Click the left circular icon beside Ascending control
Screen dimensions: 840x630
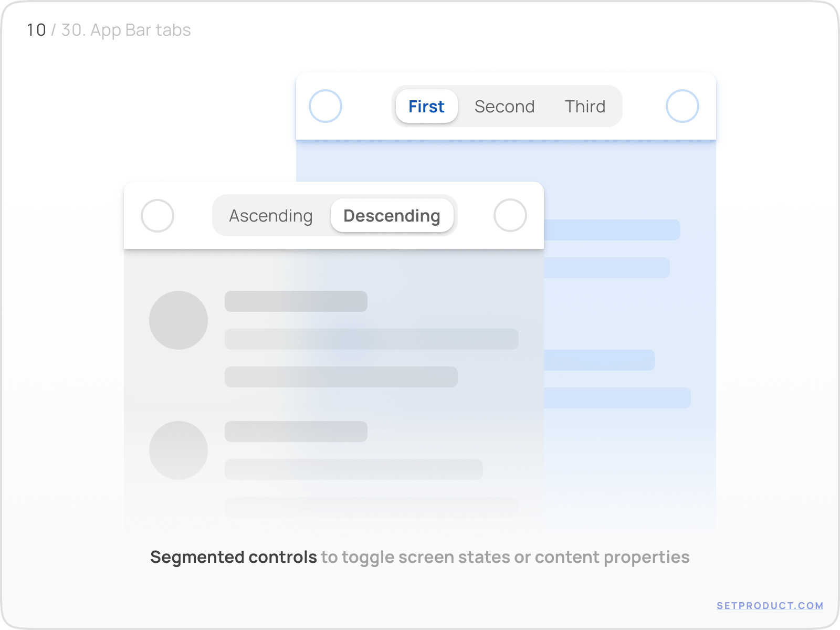click(157, 215)
